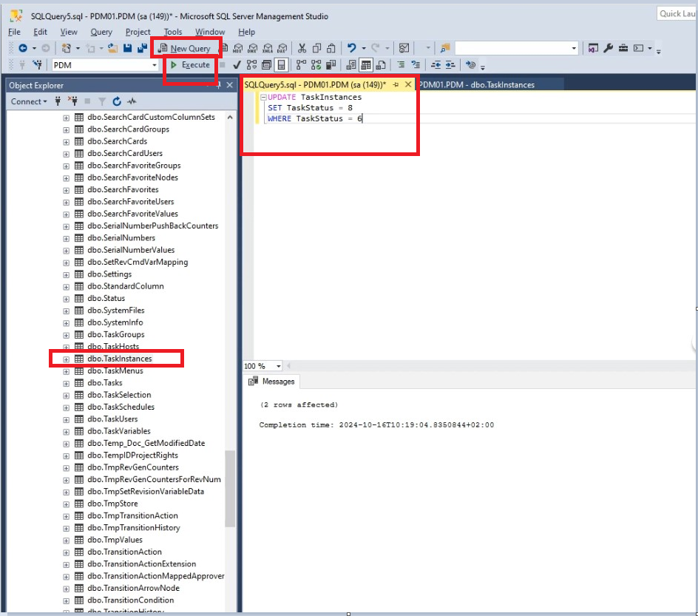The height and width of the screenshot is (616, 698).
Task: Click the Open File folder icon
Action: point(112,48)
